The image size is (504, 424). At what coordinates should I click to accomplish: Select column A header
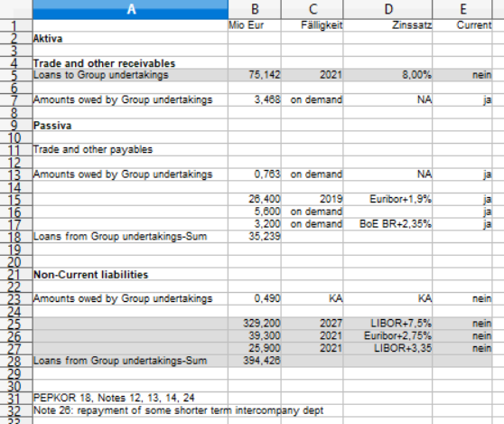130,9
